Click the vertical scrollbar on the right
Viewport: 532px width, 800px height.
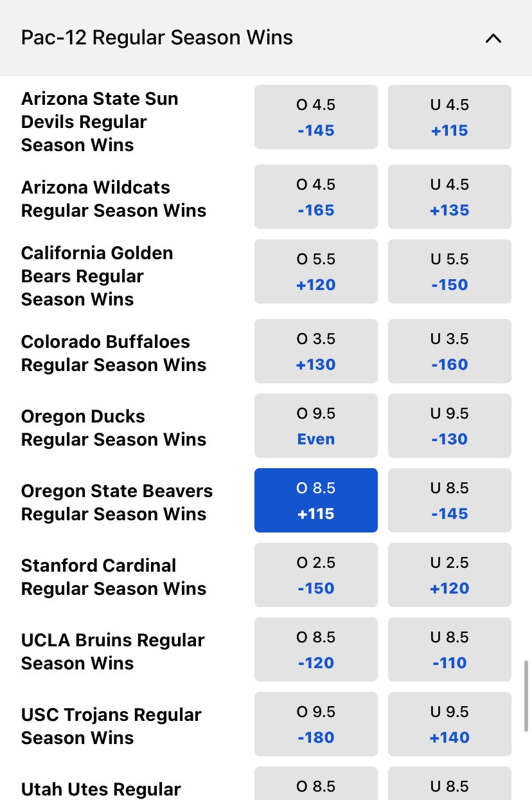527,696
